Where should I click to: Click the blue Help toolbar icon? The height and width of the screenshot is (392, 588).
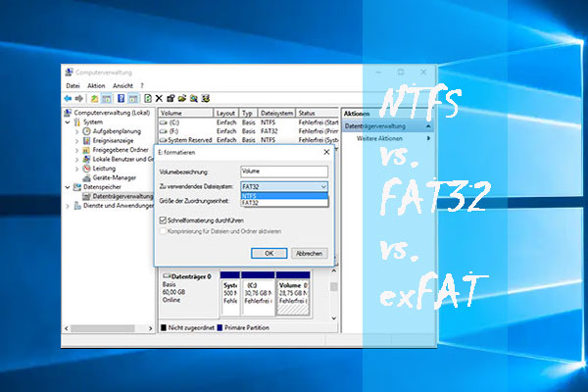coord(122,98)
